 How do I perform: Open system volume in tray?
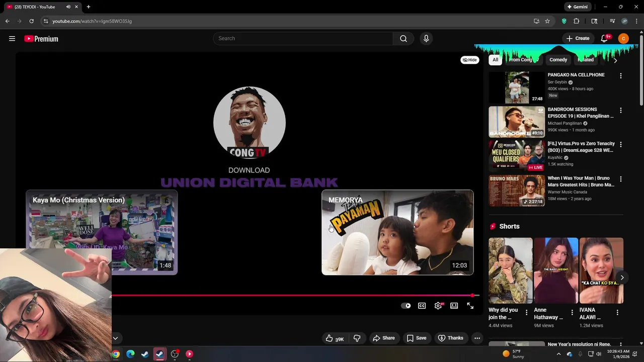point(599,354)
